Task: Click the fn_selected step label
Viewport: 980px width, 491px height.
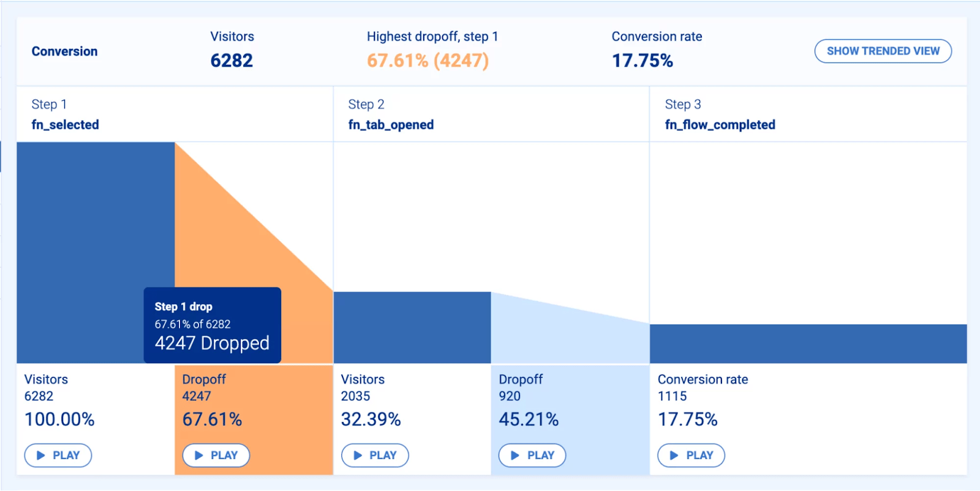Action: 64,124
